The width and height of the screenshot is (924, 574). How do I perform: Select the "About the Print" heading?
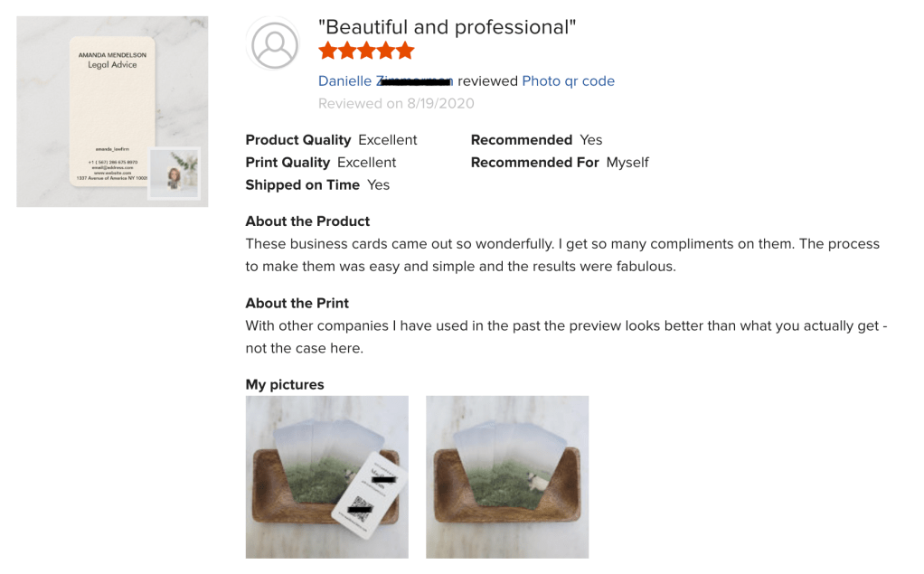click(297, 303)
